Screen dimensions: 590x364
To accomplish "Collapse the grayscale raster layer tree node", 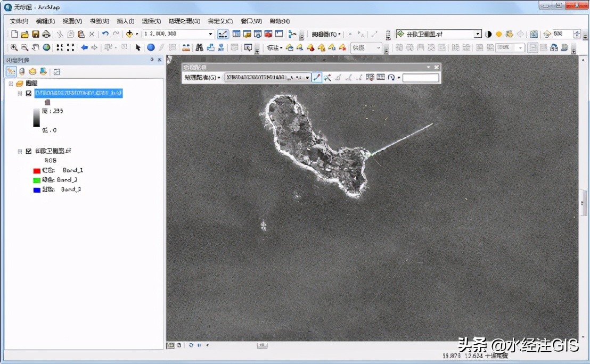I will point(20,93).
